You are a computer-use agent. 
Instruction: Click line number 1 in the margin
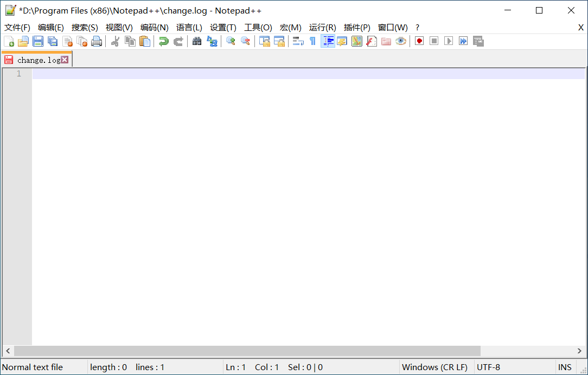(x=19, y=74)
